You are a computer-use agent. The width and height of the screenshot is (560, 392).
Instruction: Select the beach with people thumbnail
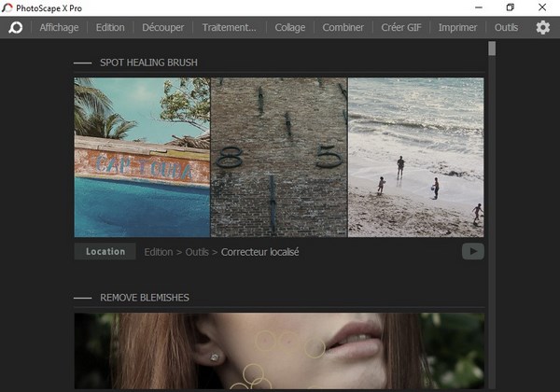pyautogui.click(x=416, y=157)
